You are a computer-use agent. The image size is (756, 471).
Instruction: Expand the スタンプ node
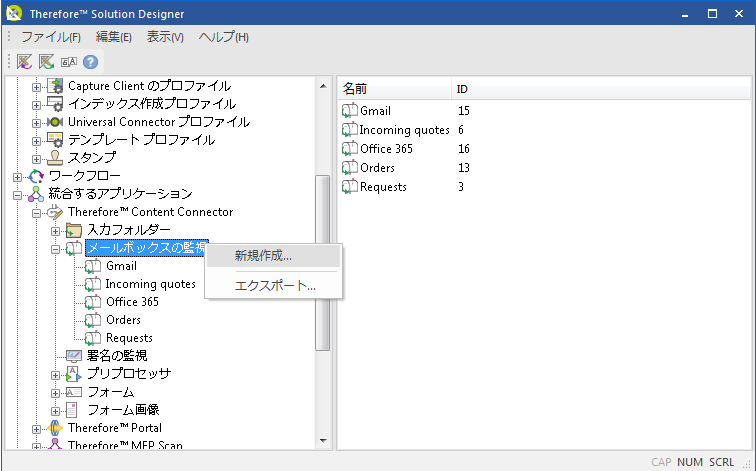(36, 159)
